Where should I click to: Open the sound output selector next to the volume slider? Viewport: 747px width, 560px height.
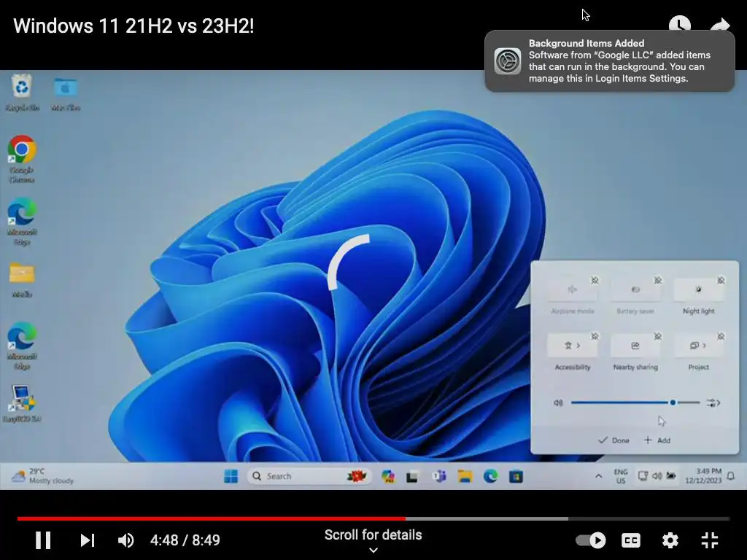click(713, 402)
